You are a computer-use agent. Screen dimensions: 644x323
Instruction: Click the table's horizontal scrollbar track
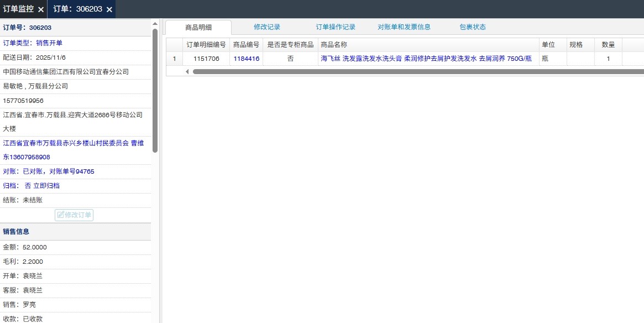415,71
